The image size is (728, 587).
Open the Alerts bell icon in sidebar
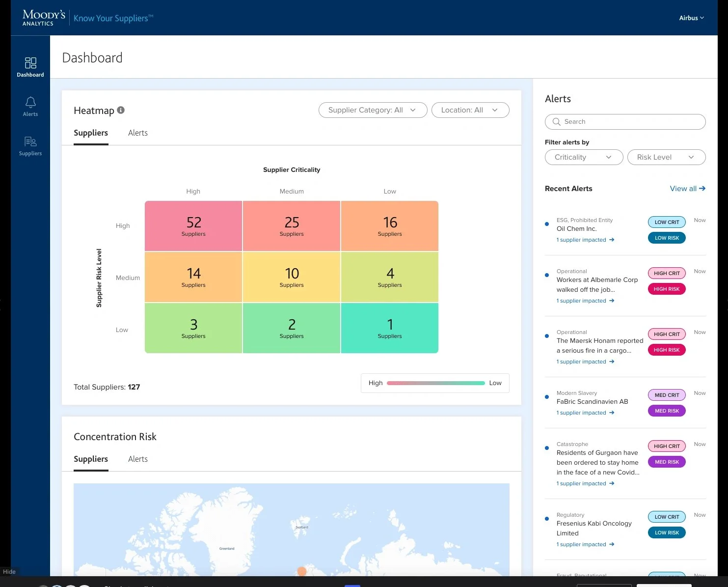pos(30,102)
